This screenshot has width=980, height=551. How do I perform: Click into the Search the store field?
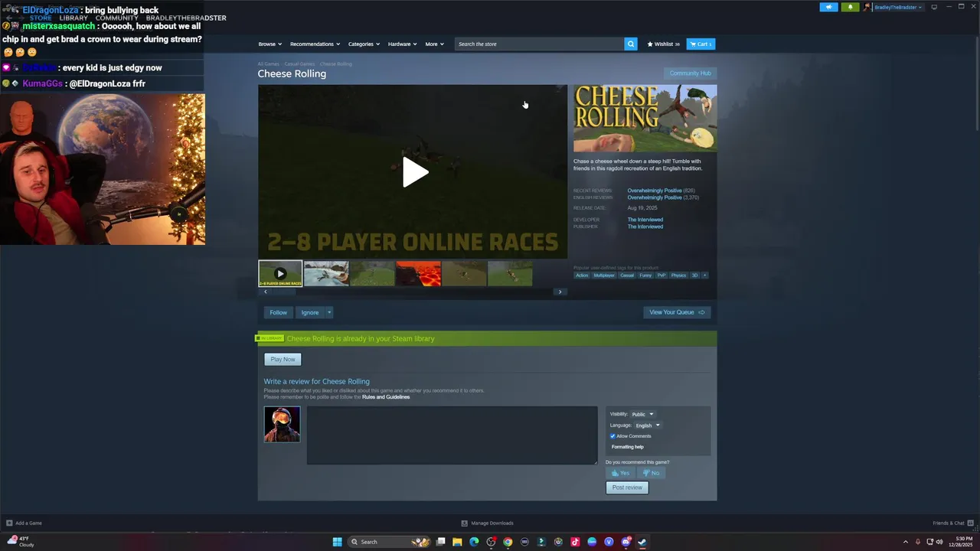pyautogui.click(x=539, y=44)
